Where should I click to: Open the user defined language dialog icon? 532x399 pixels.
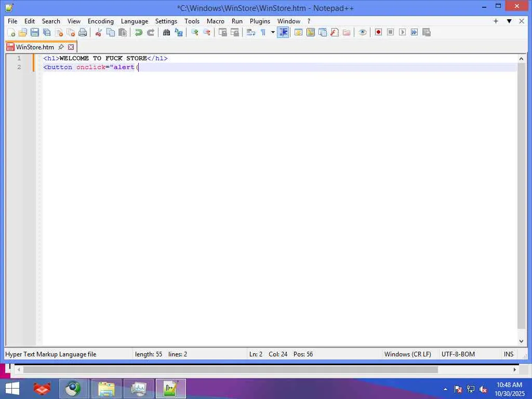point(299,33)
